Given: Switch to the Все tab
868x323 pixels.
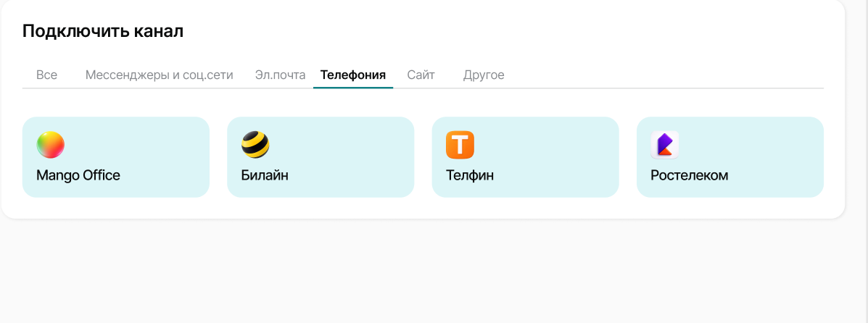Looking at the screenshot, I should (46, 75).
